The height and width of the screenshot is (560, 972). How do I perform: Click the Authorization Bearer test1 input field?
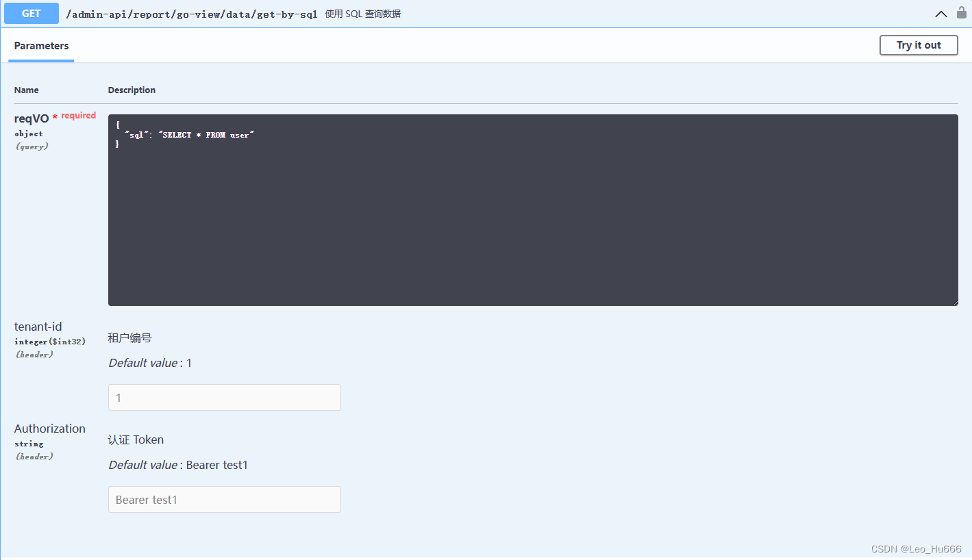(x=224, y=500)
